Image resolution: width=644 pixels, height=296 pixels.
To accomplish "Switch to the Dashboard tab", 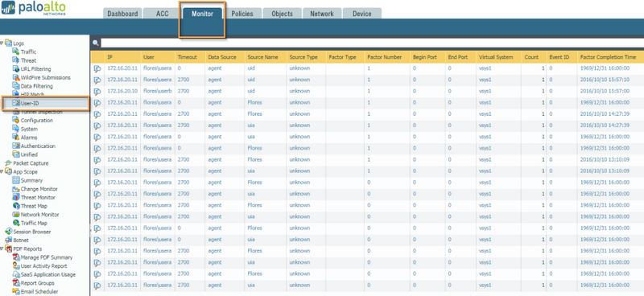I will click(x=122, y=14).
